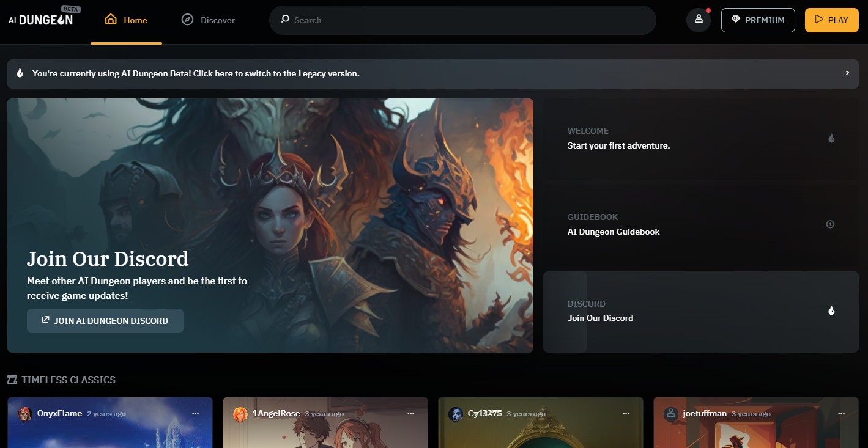The image size is (868, 448).
Task: Click the Premium diamond icon
Action: click(736, 20)
